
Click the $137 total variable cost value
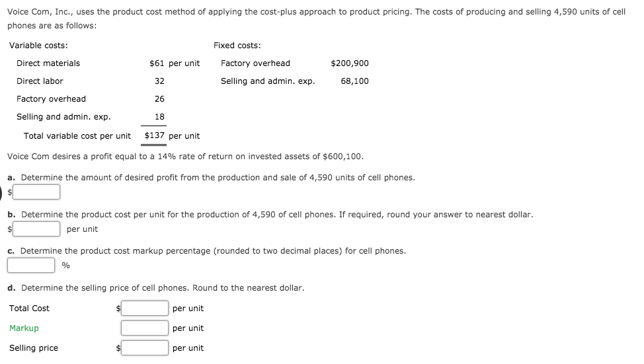pos(155,135)
